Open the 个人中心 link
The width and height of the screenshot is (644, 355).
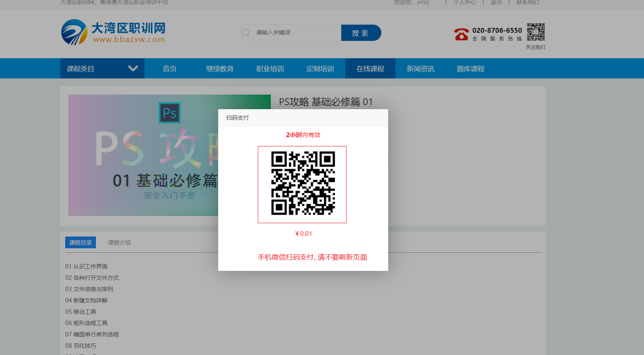(x=465, y=2)
